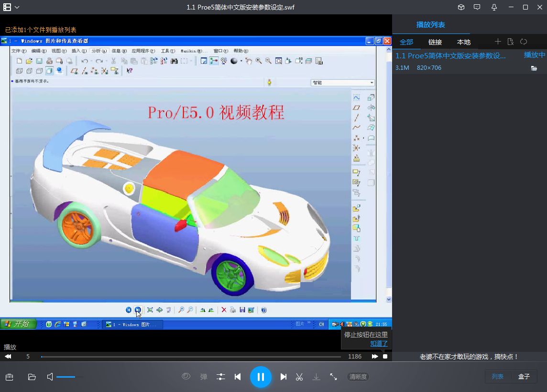This screenshot has height=392, width=547.
Task: Enter fullscreen using the diagonal arrows icon
Action: coord(333,377)
